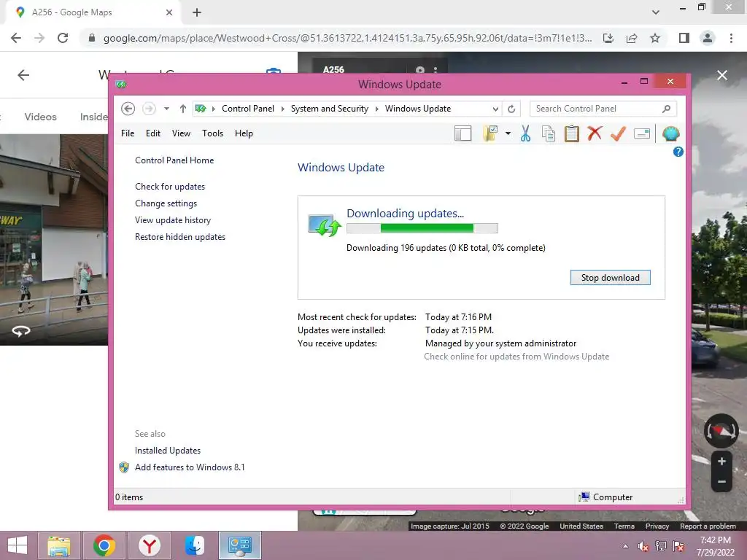Open File Explorer from the taskbar
The width and height of the screenshot is (747, 560).
[x=58, y=545]
